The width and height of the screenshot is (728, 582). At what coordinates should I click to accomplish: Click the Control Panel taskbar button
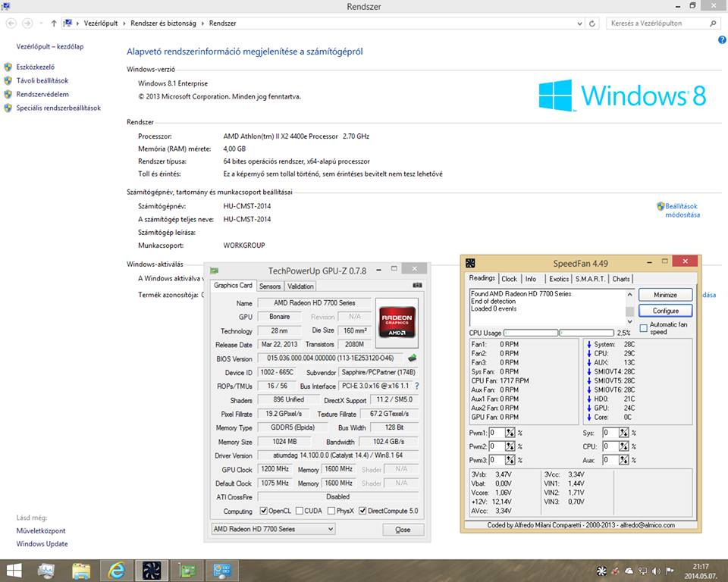coord(222,571)
